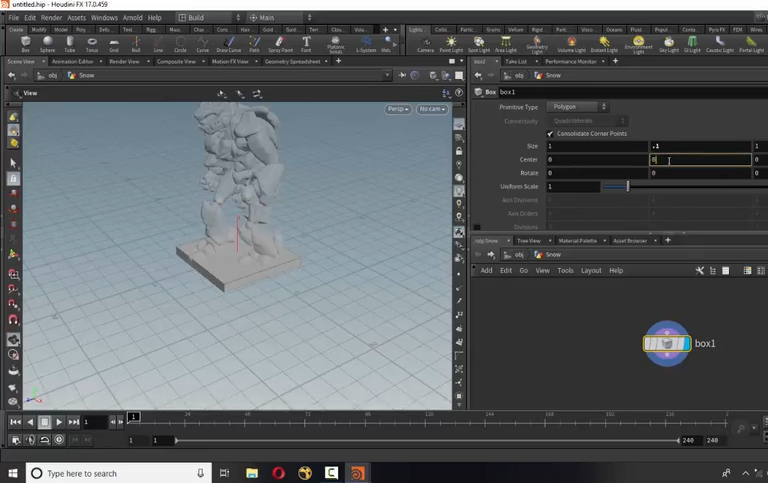Click the Font shelf tool
This screenshot has height=483, width=768.
(x=307, y=43)
